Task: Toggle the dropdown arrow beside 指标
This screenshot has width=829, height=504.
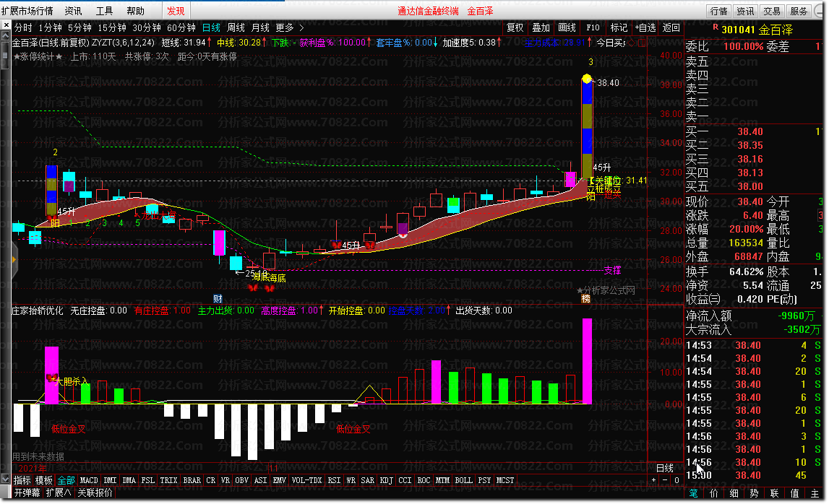Action: tap(6, 479)
